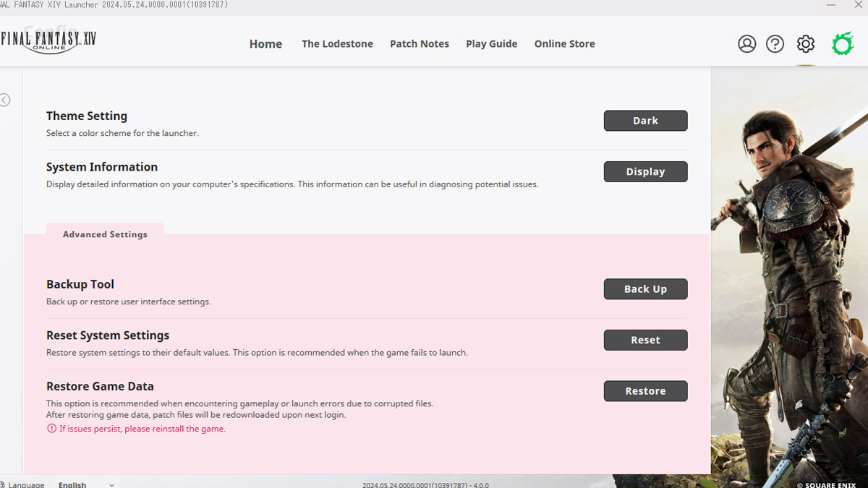The width and height of the screenshot is (868, 488).
Task: Click the Restore button for game data
Action: (x=645, y=391)
